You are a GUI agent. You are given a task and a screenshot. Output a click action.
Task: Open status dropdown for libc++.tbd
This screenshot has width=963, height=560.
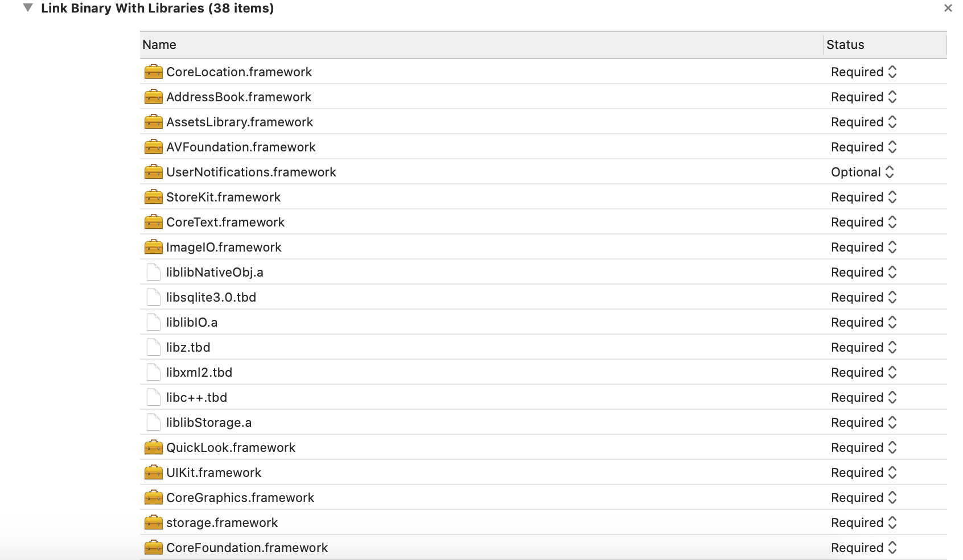click(864, 397)
